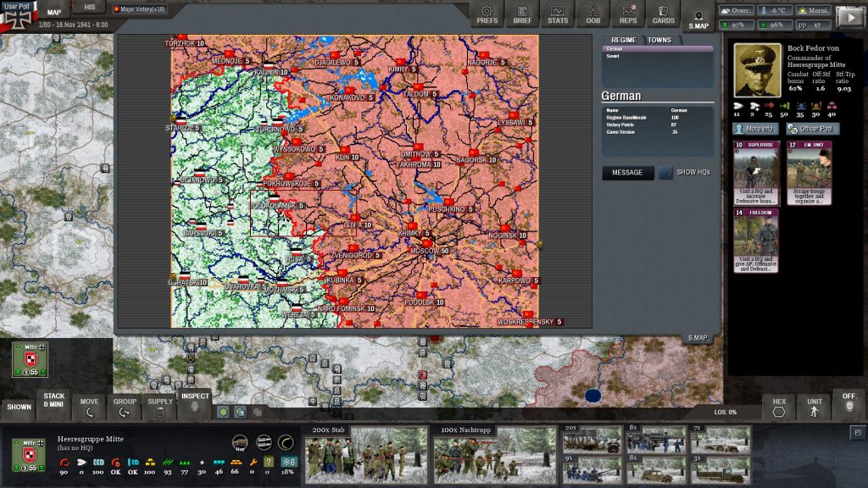Select the Supervise action card
The height and width of the screenshot is (488, 868).
click(x=756, y=173)
